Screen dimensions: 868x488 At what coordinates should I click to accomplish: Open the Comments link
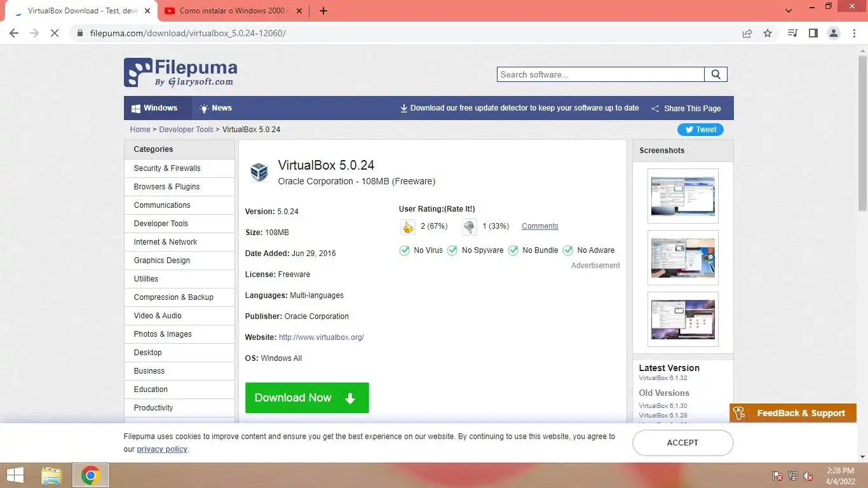(540, 226)
